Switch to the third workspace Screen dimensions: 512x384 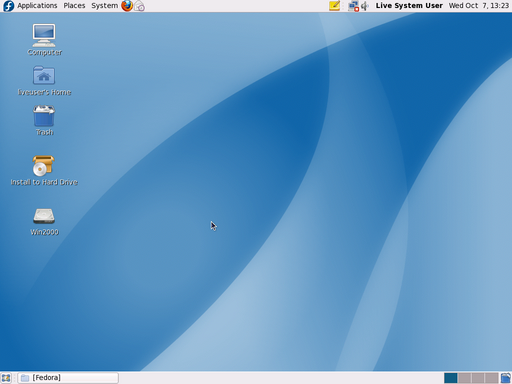tap(478, 378)
